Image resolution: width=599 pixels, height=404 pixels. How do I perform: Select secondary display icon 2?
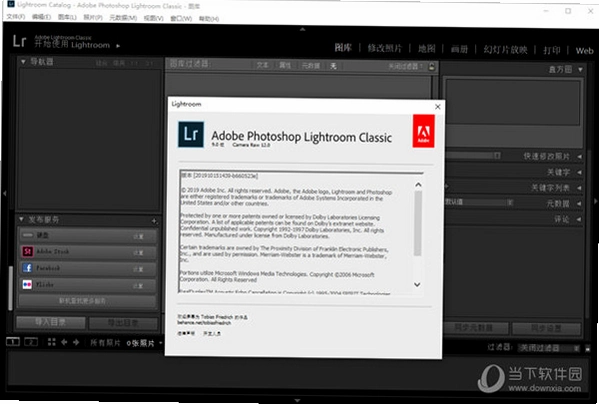(x=31, y=341)
